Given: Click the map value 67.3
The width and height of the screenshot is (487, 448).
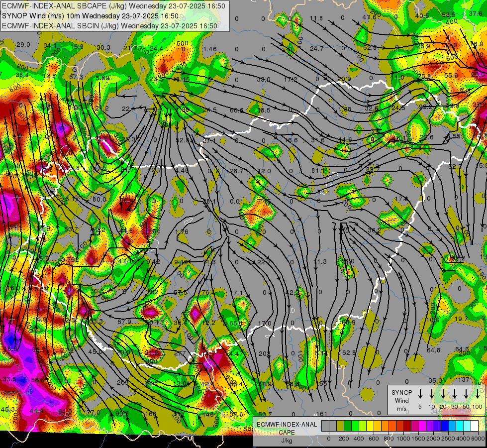Looking at the screenshot, I should (76, 77).
